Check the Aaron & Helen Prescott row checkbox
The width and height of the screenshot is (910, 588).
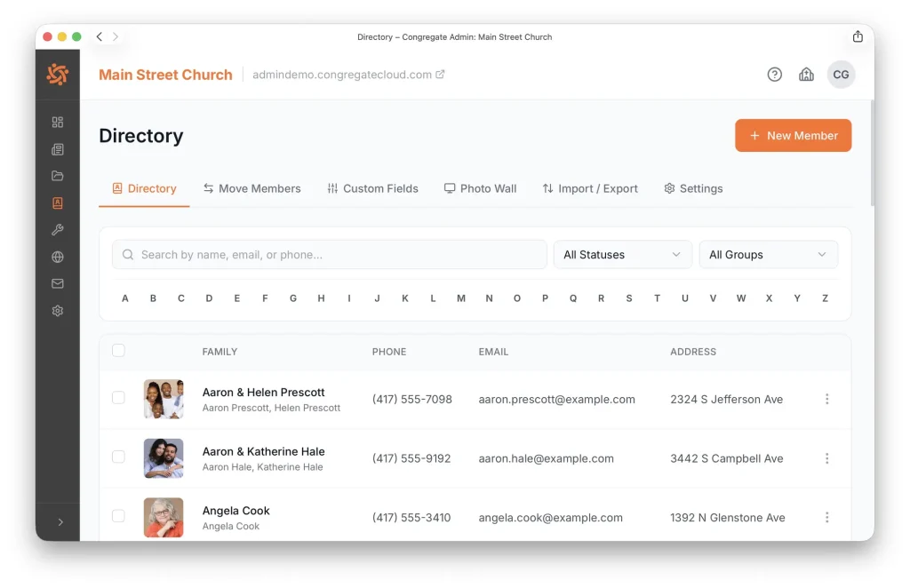point(118,398)
